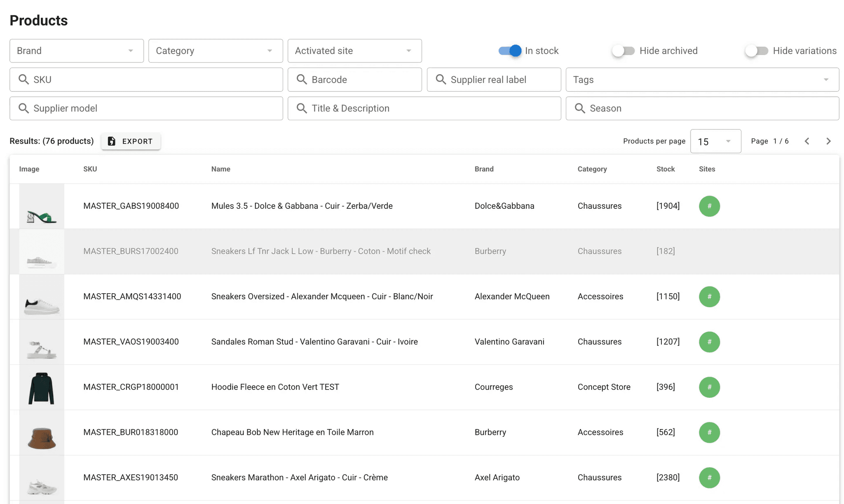Click the site badge for Courreges hoodie
844x504 pixels.
click(x=709, y=387)
